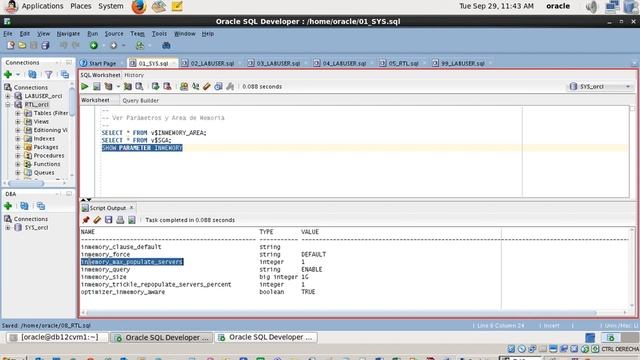The width and height of the screenshot is (640, 360).
Task: Click the Find DB Object binoculars icon
Action: [x=166, y=45]
